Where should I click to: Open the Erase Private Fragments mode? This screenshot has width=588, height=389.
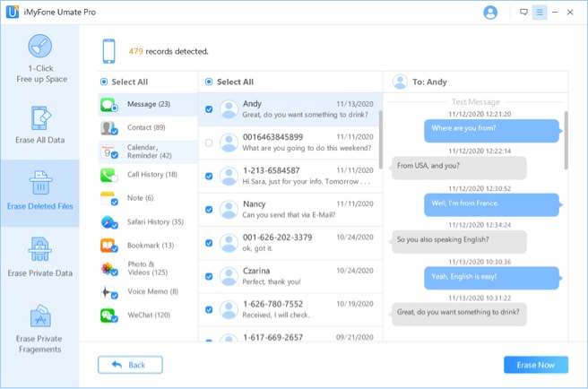click(40, 329)
